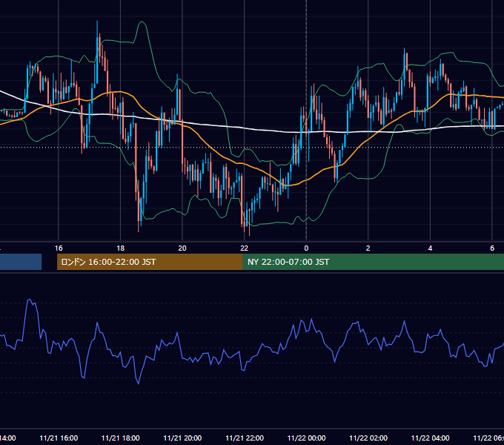Select the 4 hour label on the upper time axis
The width and height of the screenshot is (504, 445).
[430, 248]
